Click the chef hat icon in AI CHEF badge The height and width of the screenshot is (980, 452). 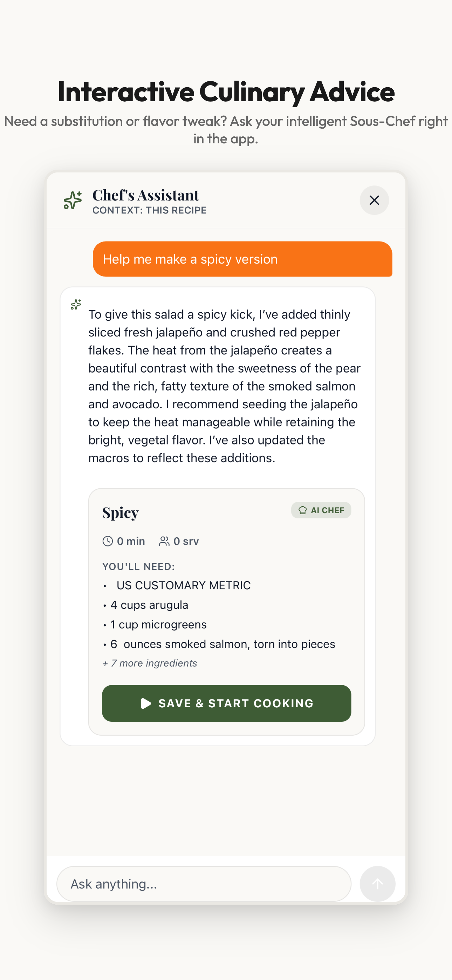tap(302, 510)
